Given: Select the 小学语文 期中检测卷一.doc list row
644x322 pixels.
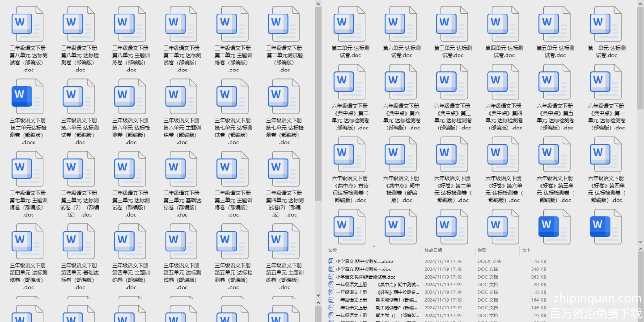Looking at the screenshot, I should coord(437,269).
